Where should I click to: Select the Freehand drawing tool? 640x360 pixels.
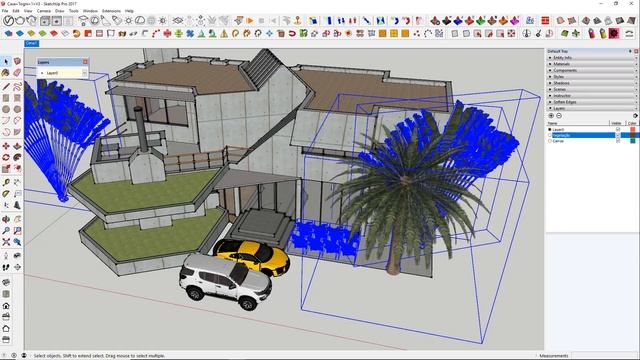(x=17, y=87)
